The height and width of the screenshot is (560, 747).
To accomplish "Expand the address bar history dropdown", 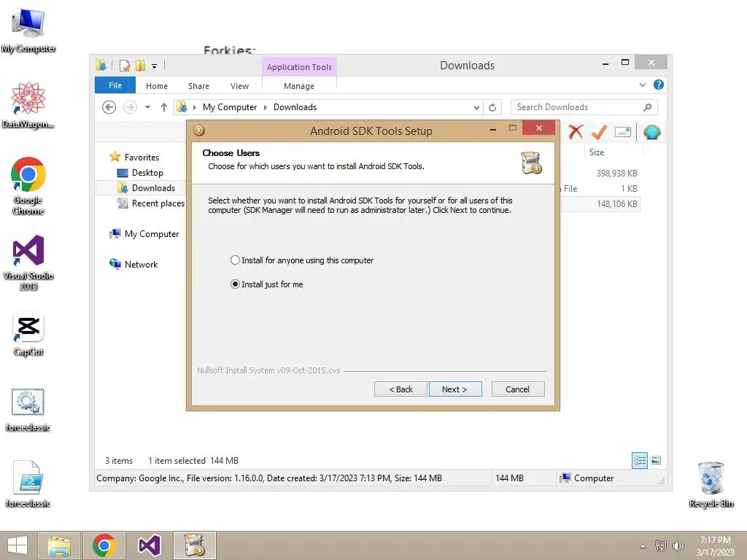I will tap(476, 108).
